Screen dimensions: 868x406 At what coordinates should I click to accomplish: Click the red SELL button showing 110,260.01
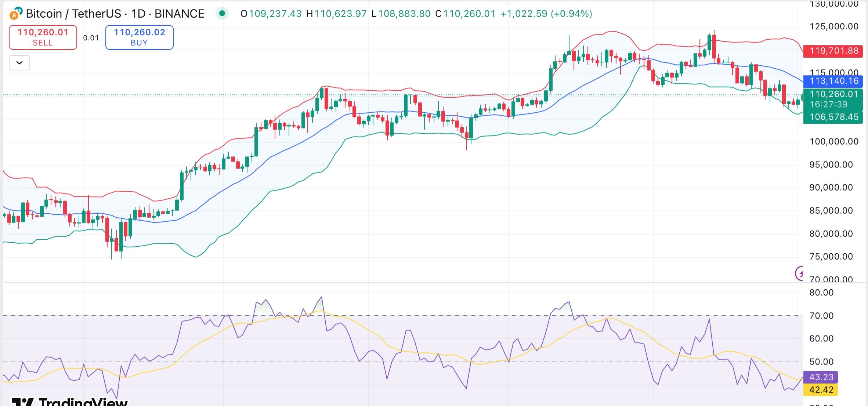pyautogui.click(x=42, y=37)
